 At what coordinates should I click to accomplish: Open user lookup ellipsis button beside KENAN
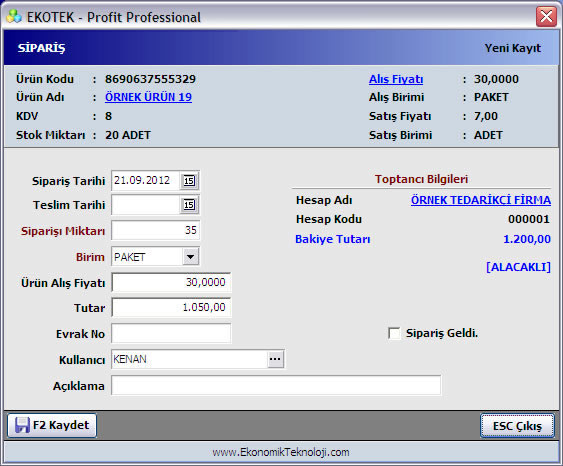pyautogui.click(x=275, y=359)
